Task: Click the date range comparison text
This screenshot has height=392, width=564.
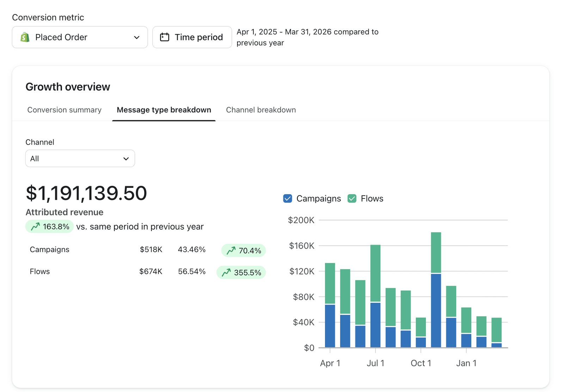Action: click(307, 37)
